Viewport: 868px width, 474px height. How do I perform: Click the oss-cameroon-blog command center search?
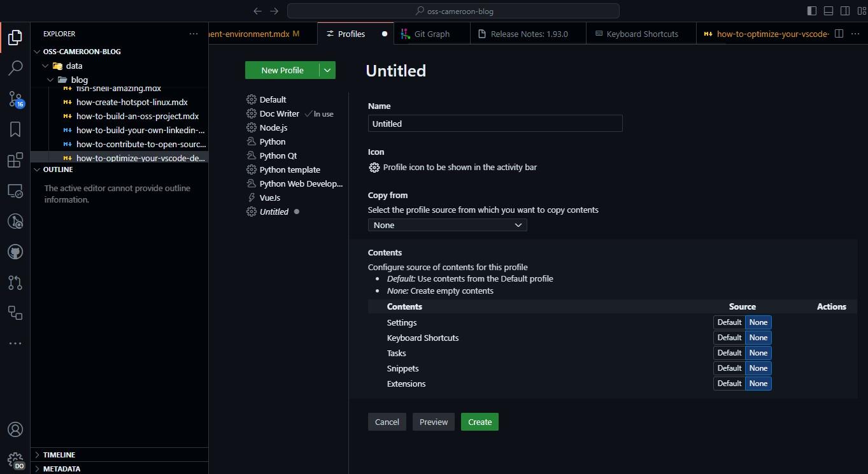[x=453, y=11]
